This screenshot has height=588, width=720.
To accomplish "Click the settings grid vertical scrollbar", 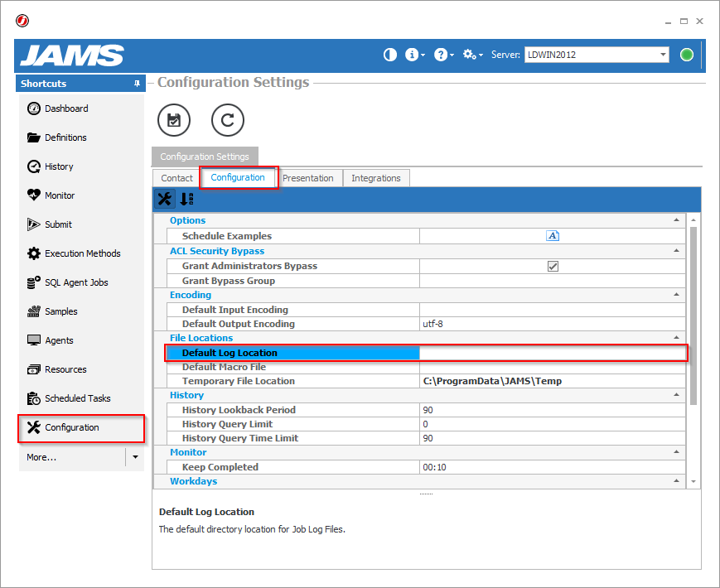I will [x=693, y=316].
